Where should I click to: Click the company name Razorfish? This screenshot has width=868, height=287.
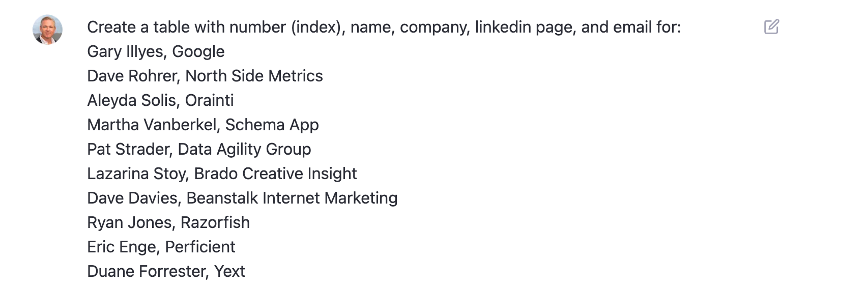point(215,222)
